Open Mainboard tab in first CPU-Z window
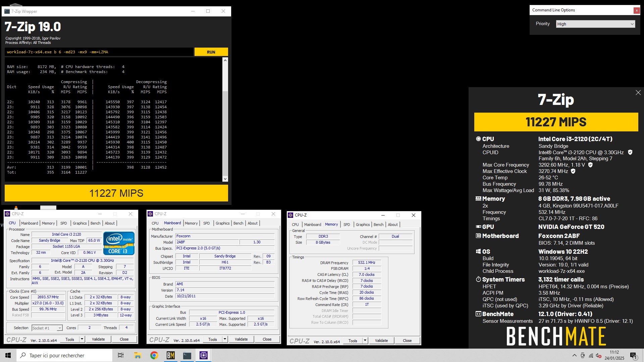 click(x=30, y=223)
